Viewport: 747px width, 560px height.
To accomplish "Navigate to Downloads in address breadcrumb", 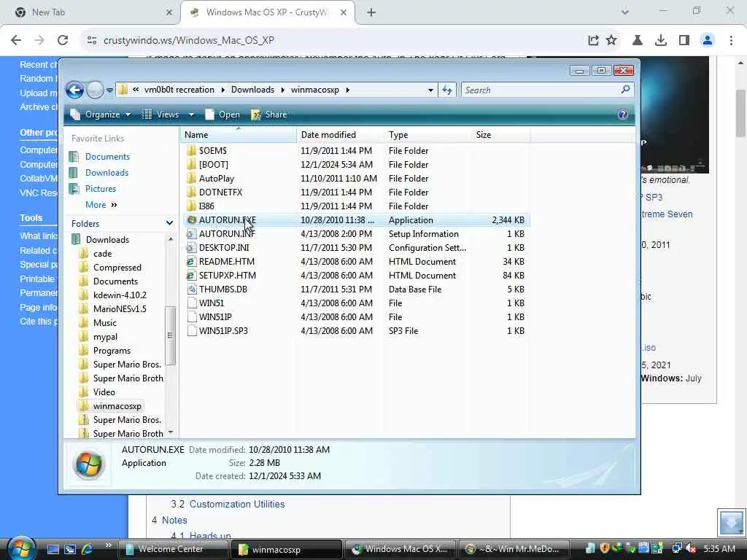I will pyautogui.click(x=252, y=90).
